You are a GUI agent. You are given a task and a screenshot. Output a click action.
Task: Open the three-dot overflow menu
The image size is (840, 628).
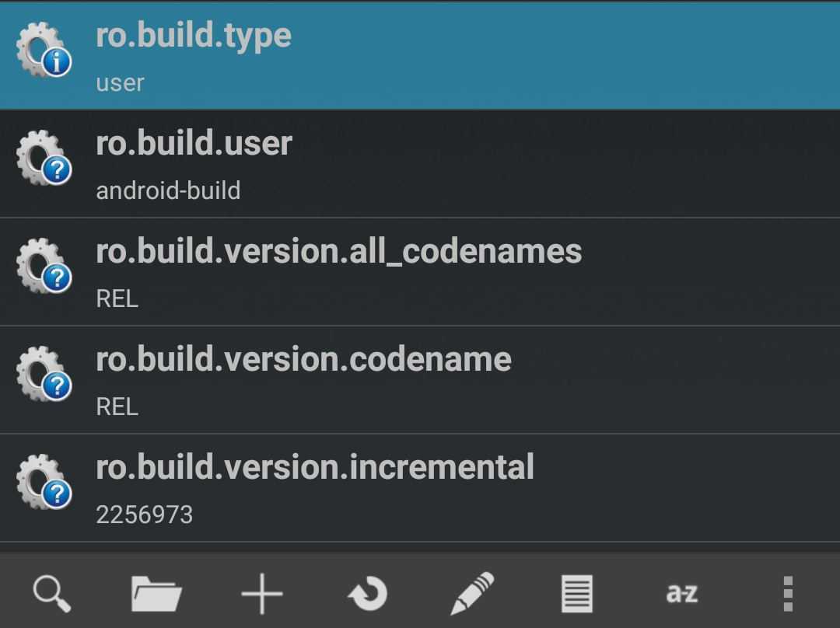[787, 593]
